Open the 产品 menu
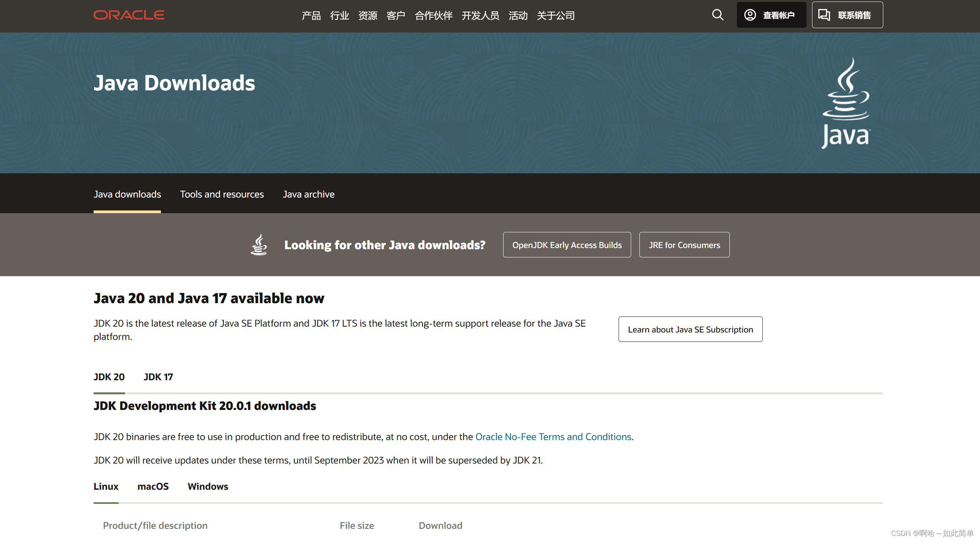This screenshot has height=541, width=980. (x=311, y=16)
